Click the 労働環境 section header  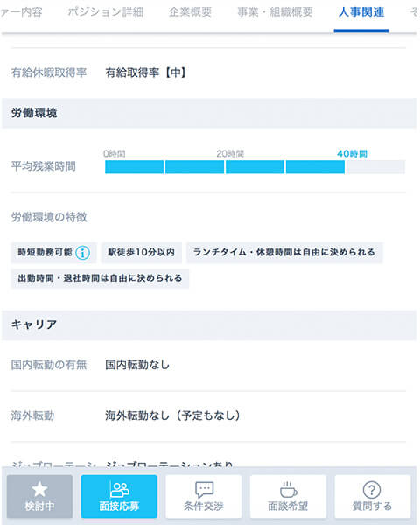(209, 113)
